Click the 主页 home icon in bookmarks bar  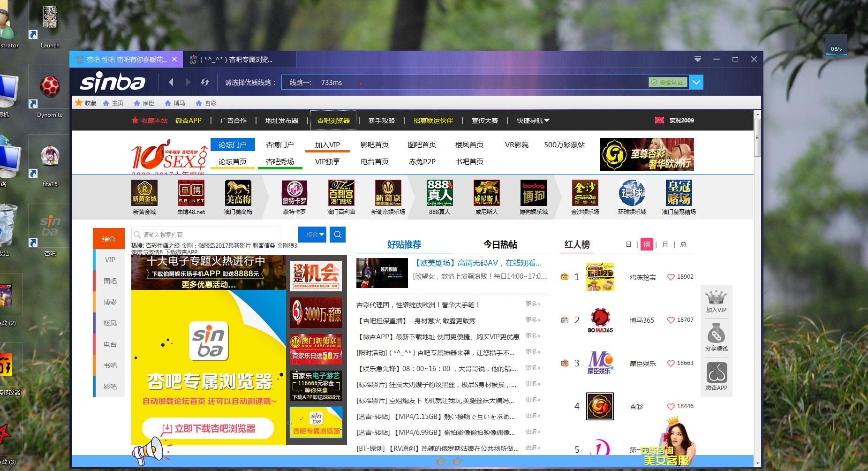point(107,102)
